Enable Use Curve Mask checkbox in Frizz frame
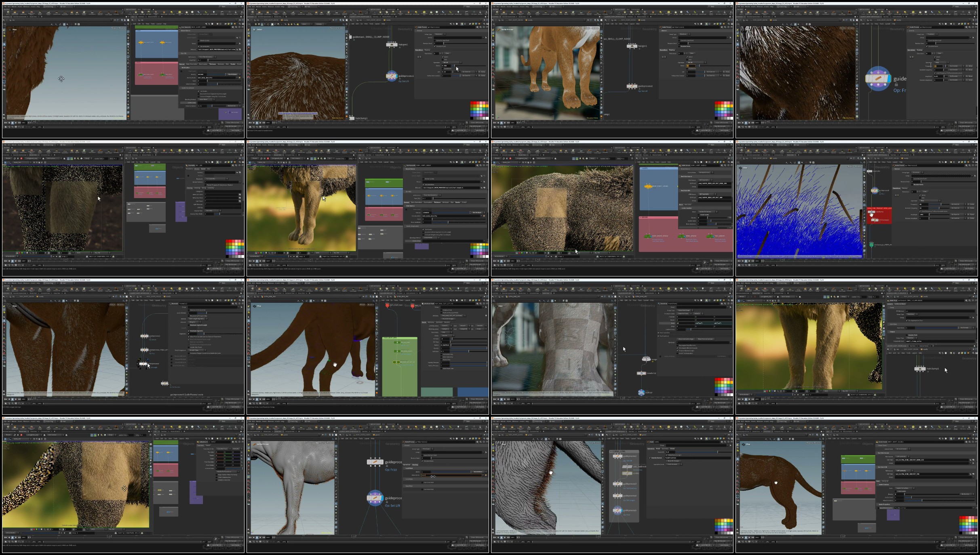Viewport: 980px width, 555px height. pyautogui.click(x=423, y=482)
